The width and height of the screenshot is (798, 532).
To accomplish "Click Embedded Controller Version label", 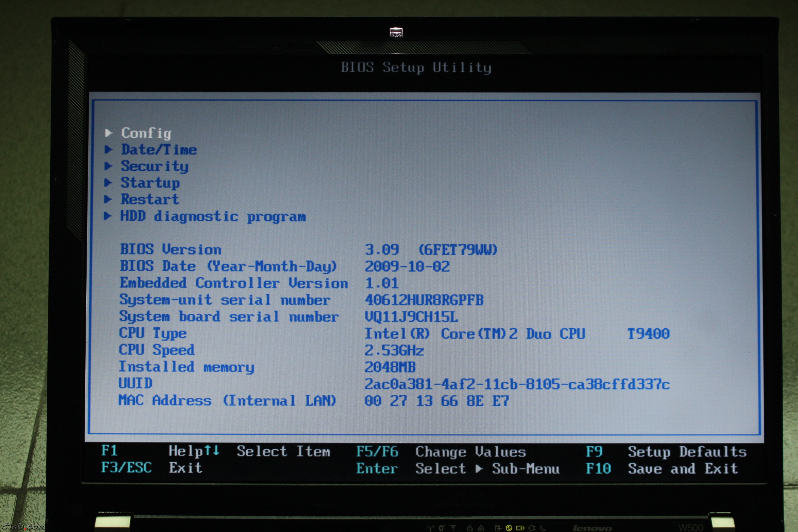I will coord(234,283).
